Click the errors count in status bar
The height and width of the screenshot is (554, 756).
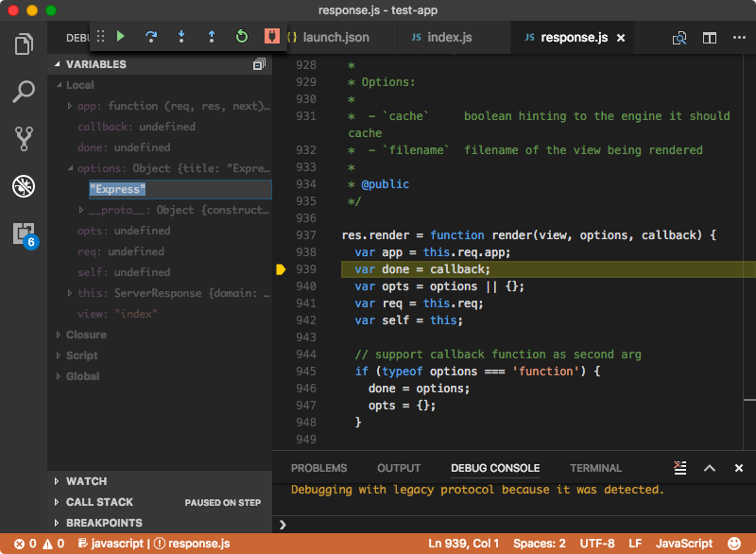coord(26,544)
